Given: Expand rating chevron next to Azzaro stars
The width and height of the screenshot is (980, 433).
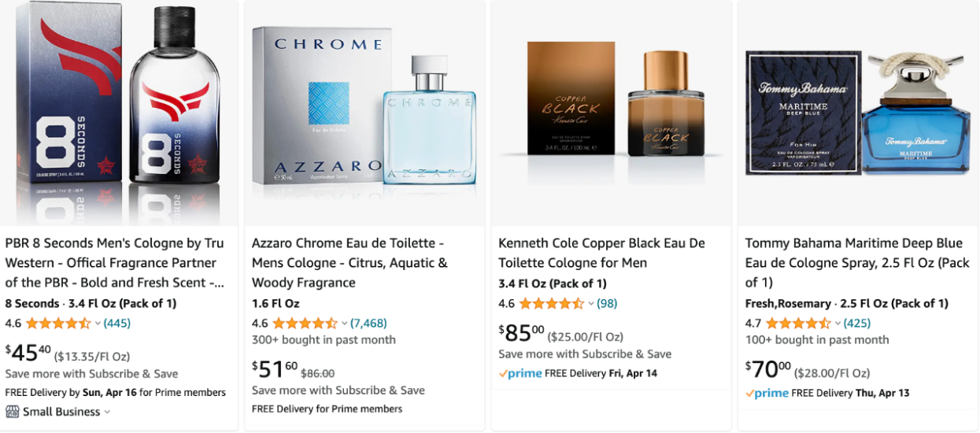Looking at the screenshot, I should (x=344, y=324).
